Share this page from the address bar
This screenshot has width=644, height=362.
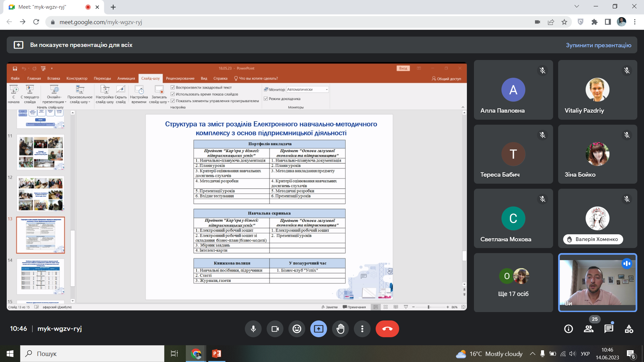pyautogui.click(x=551, y=22)
